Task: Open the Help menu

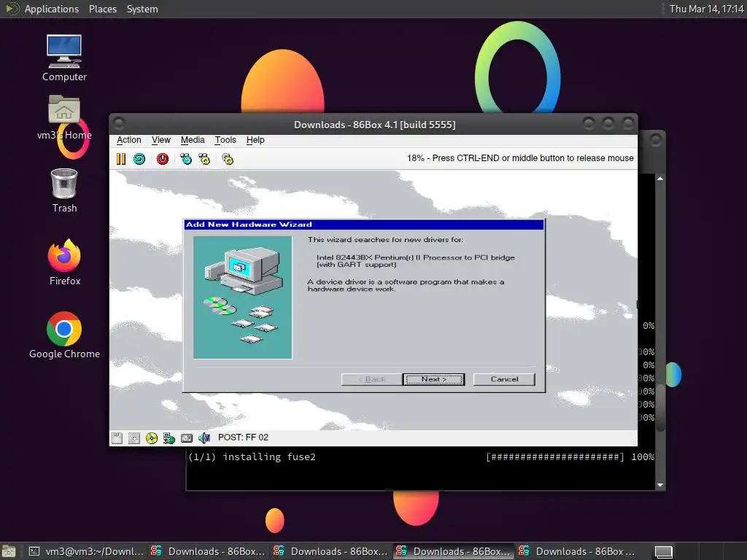Action: point(255,140)
